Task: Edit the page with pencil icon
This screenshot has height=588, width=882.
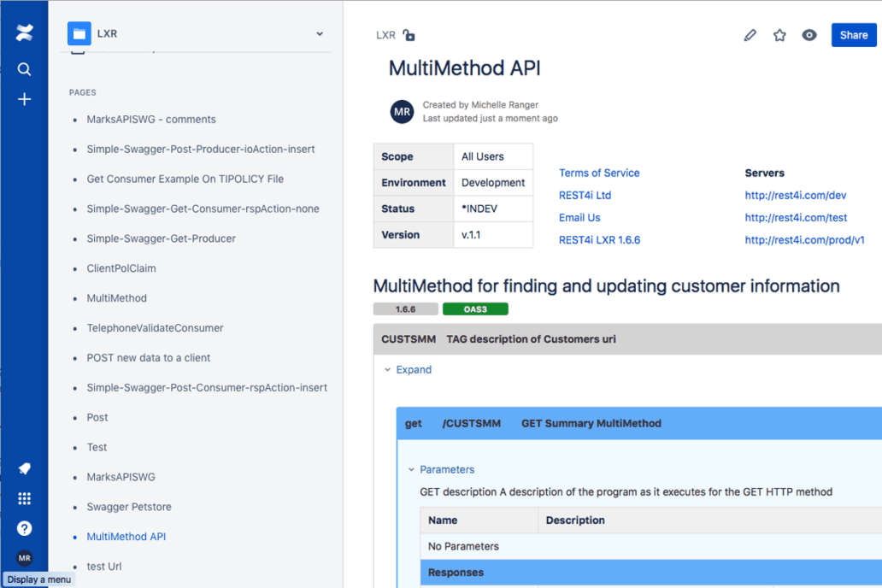Action: [x=750, y=35]
